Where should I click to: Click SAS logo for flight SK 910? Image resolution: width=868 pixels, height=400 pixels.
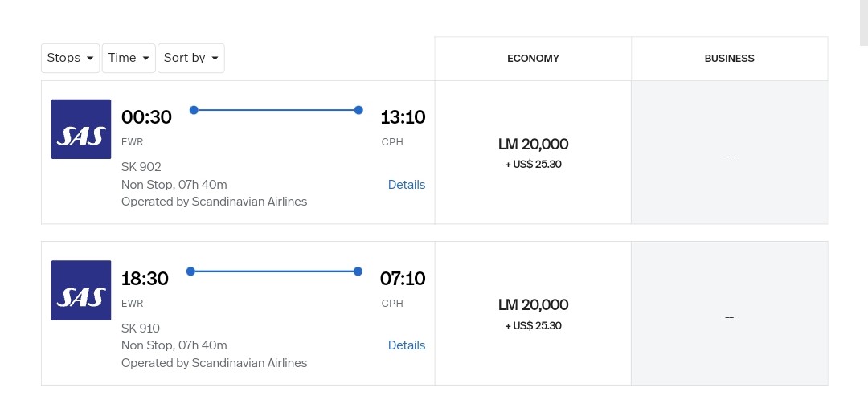(x=81, y=290)
